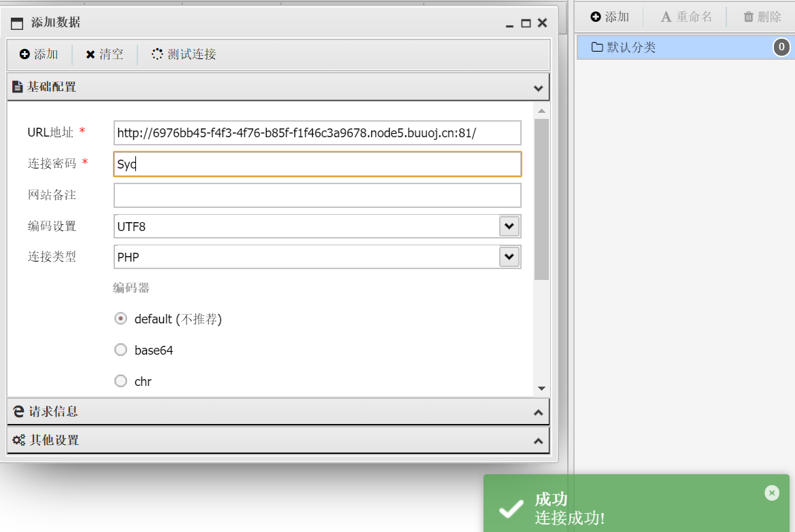Focus the 连接密码 input field

coord(318,164)
